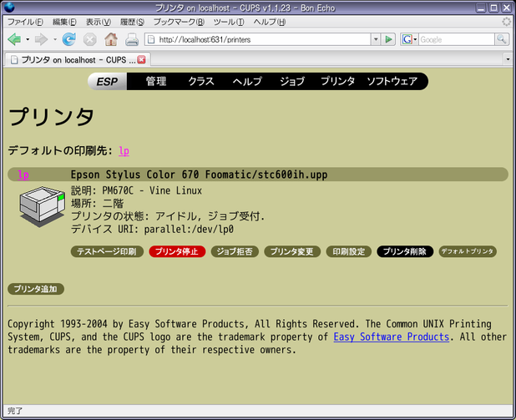Print page using the toolbar printer icon
The height and width of the screenshot is (420, 516).
click(132, 40)
